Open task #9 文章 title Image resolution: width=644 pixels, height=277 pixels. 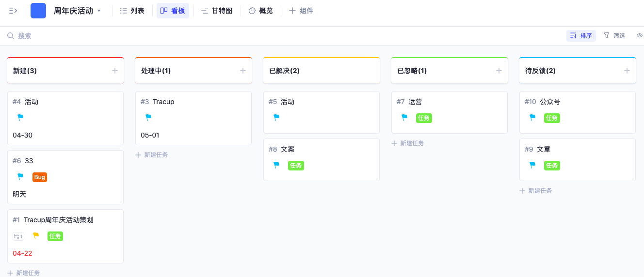coord(544,149)
